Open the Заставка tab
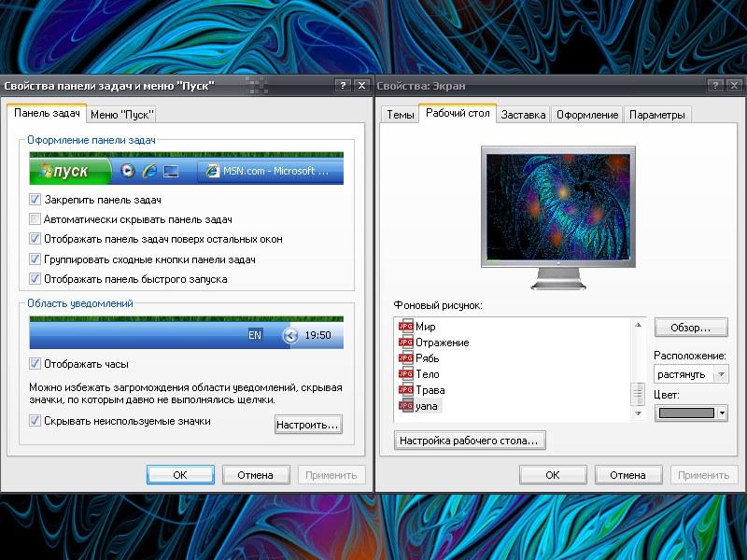The width and height of the screenshot is (747, 560). point(523,115)
